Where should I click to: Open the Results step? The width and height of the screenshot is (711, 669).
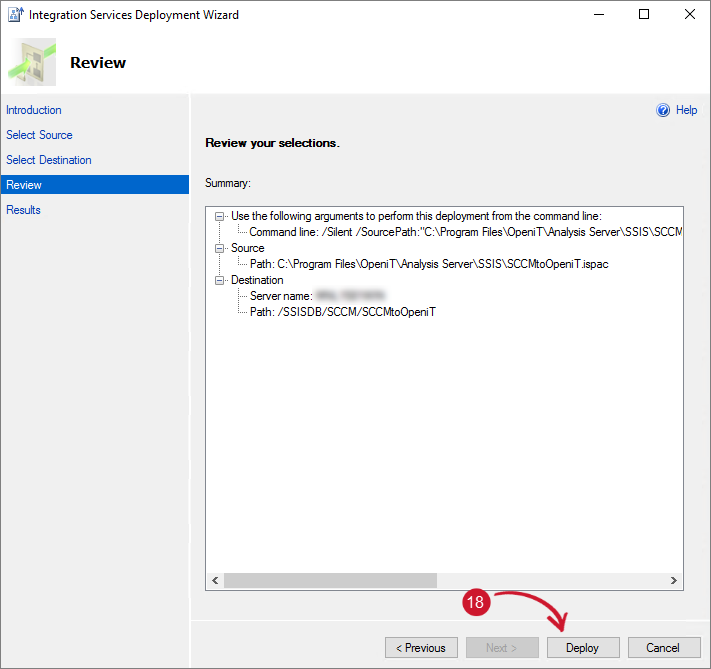(x=23, y=210)
